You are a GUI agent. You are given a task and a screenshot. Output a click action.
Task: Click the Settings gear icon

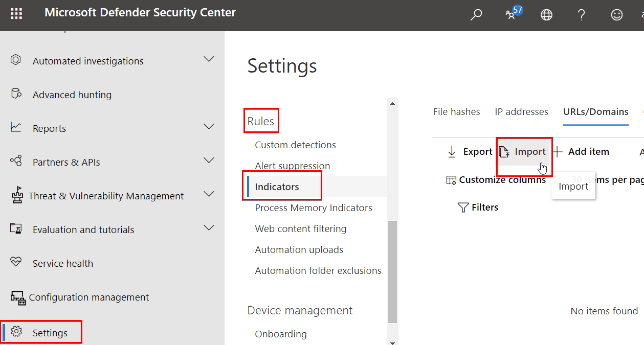16,332
